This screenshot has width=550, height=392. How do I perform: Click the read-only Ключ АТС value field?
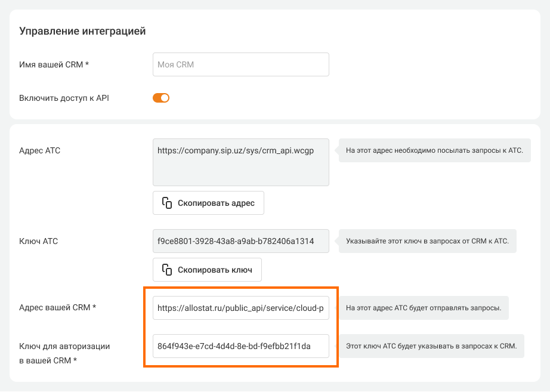coord(240,242)
